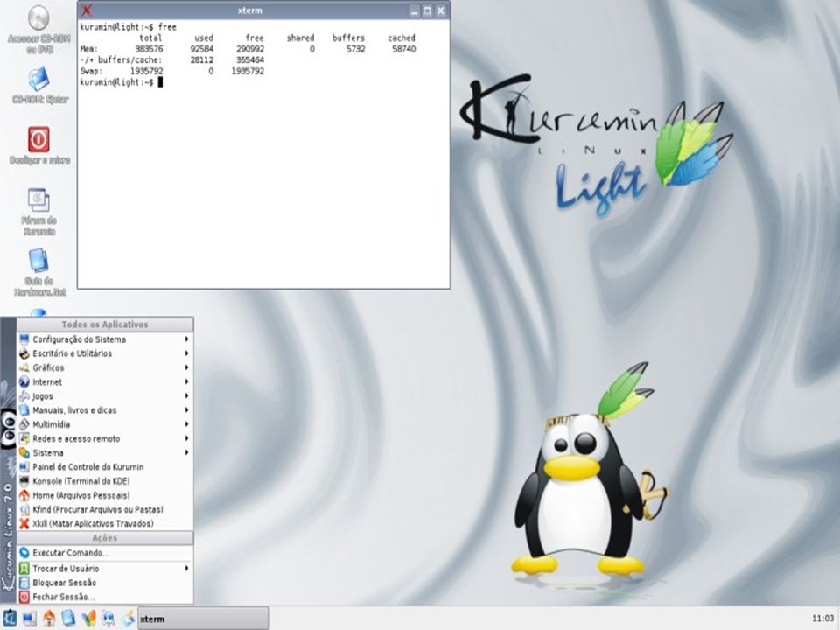Minimize the xterm window
Screen dimensions: 840x630
(415, 10)
